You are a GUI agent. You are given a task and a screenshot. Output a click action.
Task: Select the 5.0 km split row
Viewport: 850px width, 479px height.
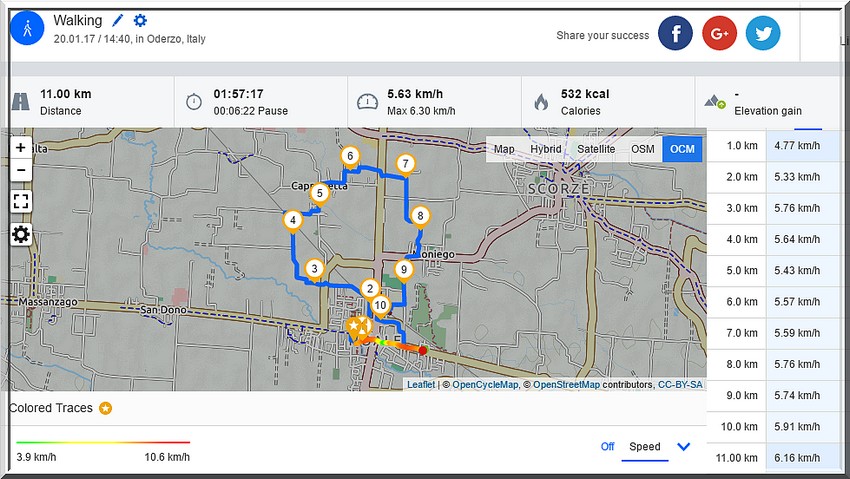[774, 270]
